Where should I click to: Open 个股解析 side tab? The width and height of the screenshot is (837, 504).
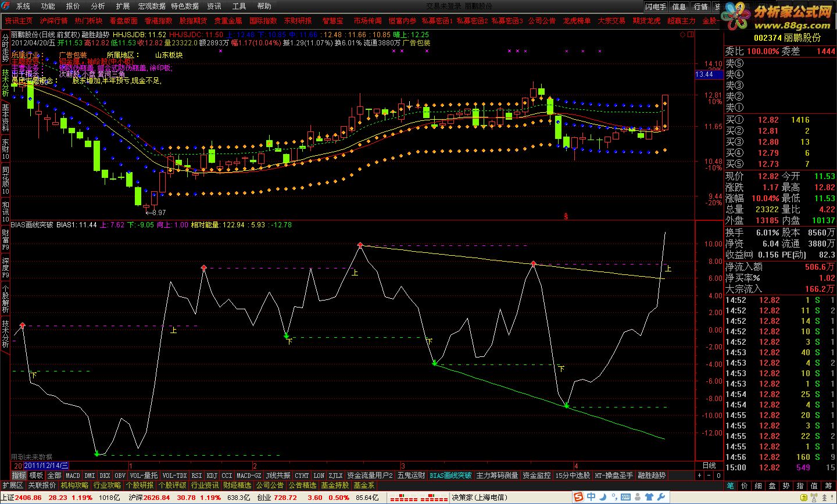click(5, 298)
